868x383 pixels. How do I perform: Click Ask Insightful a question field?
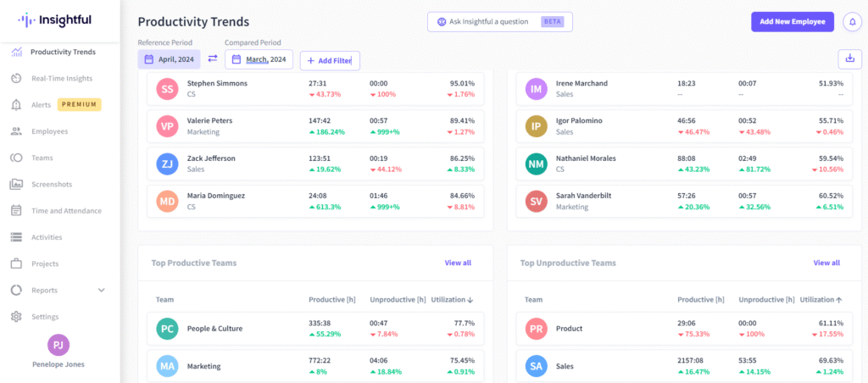click(499, 22)
